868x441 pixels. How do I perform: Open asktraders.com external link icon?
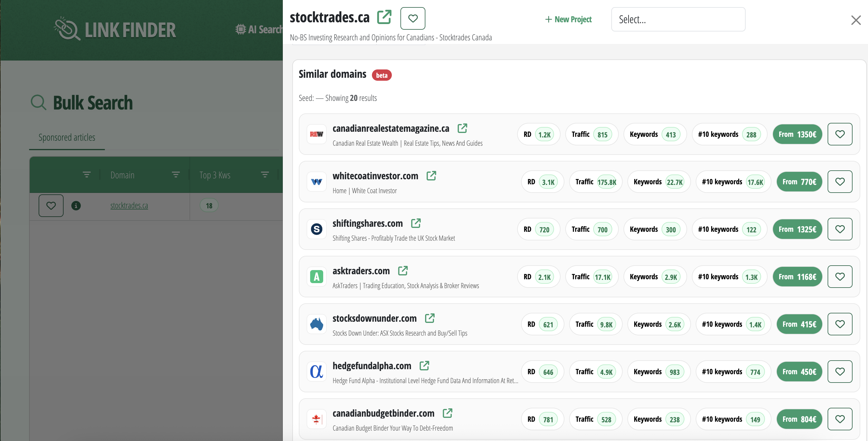pos(403,270)
